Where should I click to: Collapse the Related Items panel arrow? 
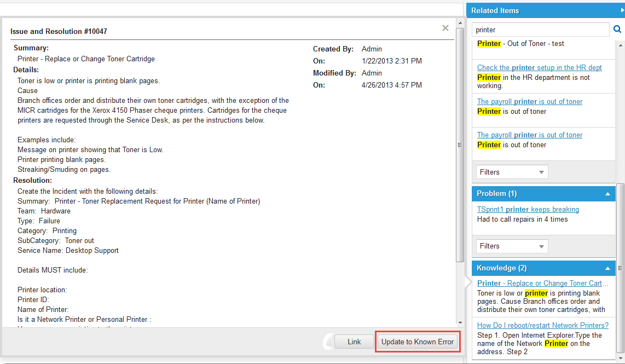click(x=618, y=10)
